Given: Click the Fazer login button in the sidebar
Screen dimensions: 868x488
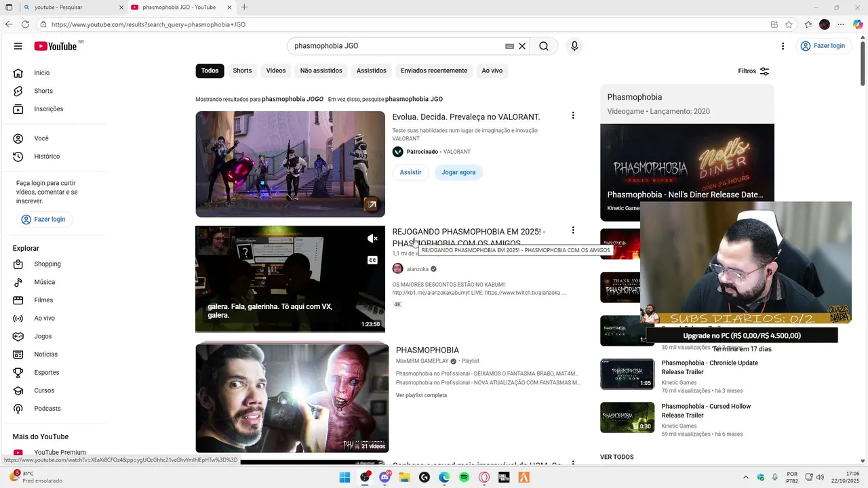Looking at the screenshot, I should click(43, 220).
